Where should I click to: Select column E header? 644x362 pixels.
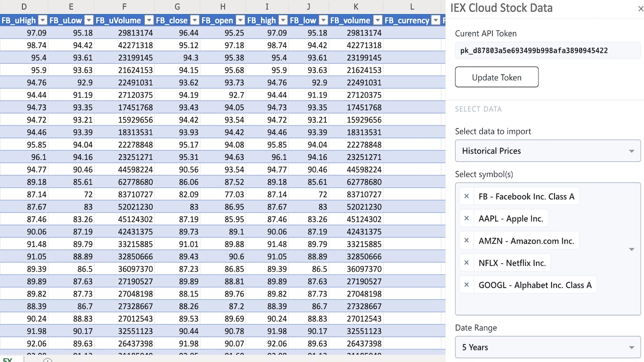pos(71,7)
